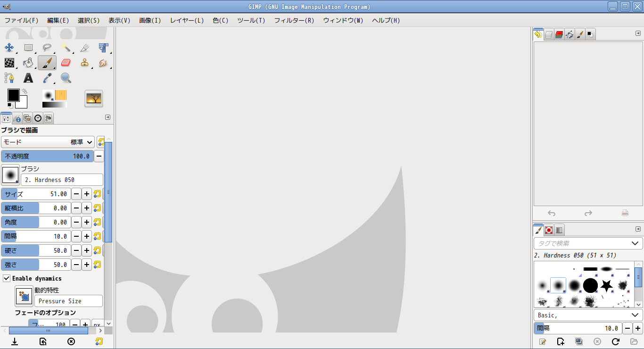Click the 縦横比 aspect ratio slider

[x=36, y=208]
